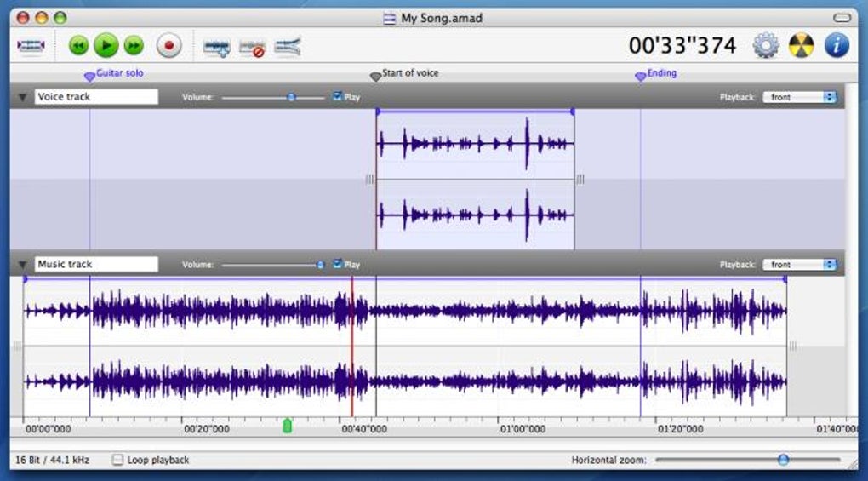The image size is (868, 481).
Task: Select the Ending marker
Action: pyautogui.click(x=641, y=77)
